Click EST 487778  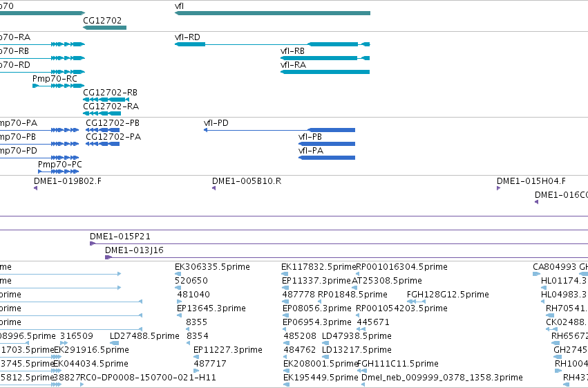tap(298, 295)
